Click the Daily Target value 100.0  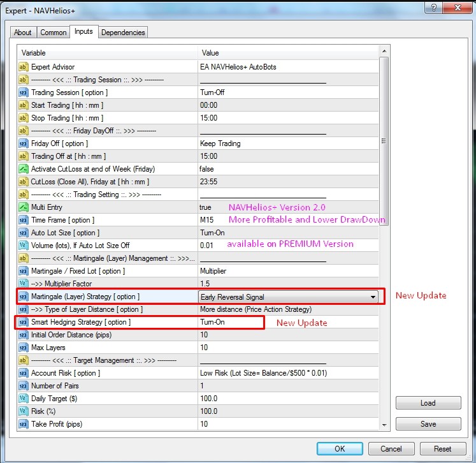(x=209, y=399)
